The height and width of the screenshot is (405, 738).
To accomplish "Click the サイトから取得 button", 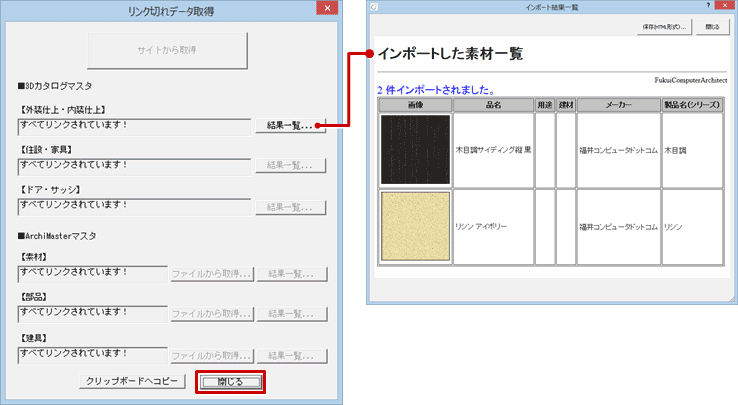I will point(167,50).
